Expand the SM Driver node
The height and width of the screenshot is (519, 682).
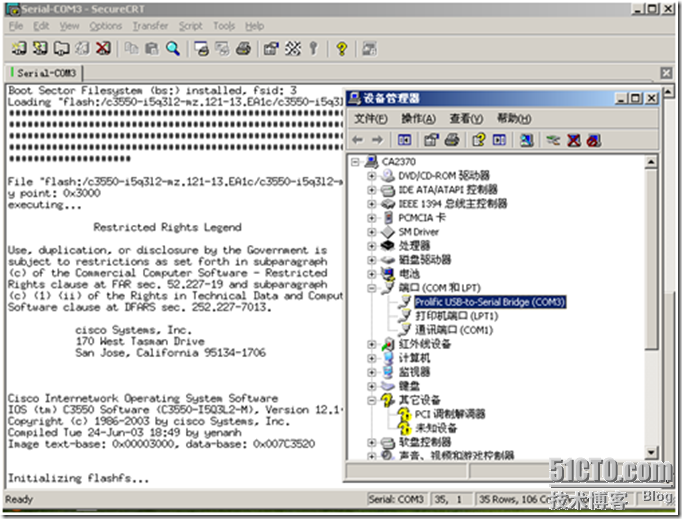click(x=371, y=232)
